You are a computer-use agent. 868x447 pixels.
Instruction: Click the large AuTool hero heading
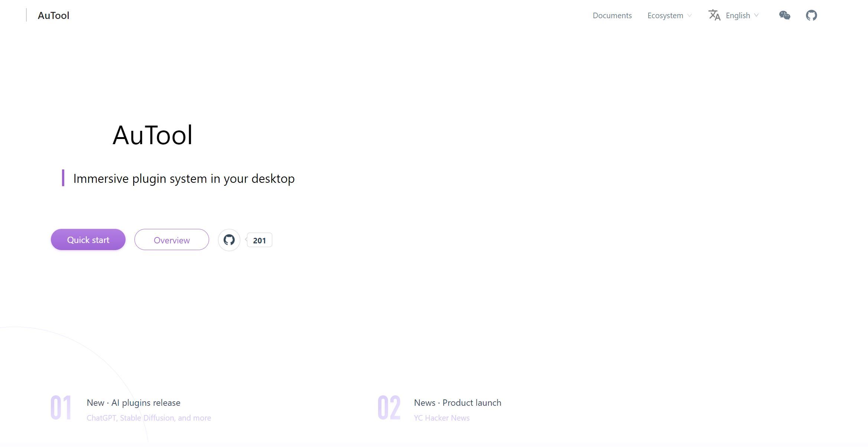click(152, 135)
